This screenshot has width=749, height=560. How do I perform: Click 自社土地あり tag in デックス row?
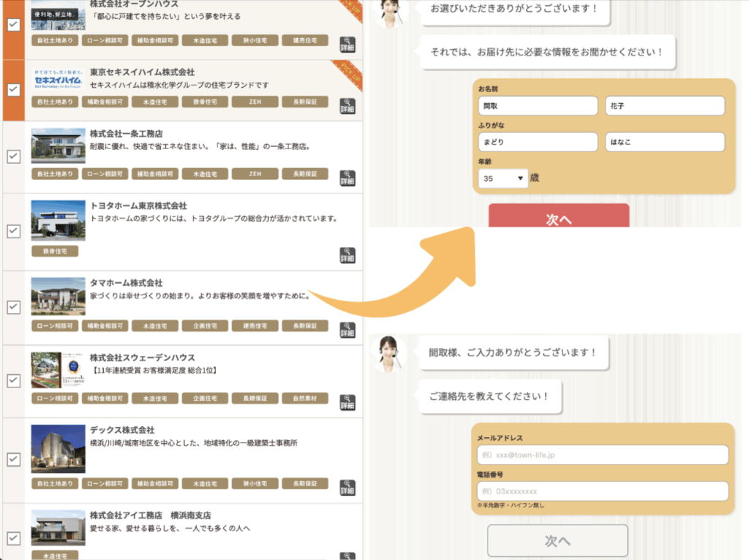click(x=55, y=484)
